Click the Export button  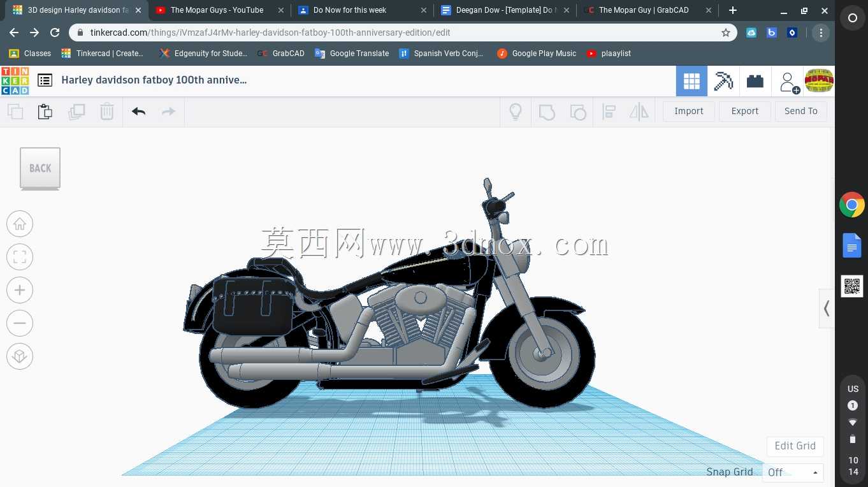(x=745, y=111)
